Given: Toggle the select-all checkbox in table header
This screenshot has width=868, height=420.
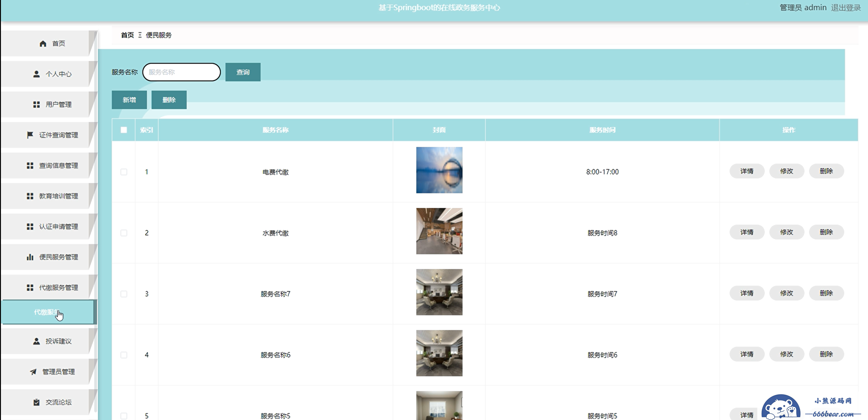Looking at the screenshot, I should [124, 130].
